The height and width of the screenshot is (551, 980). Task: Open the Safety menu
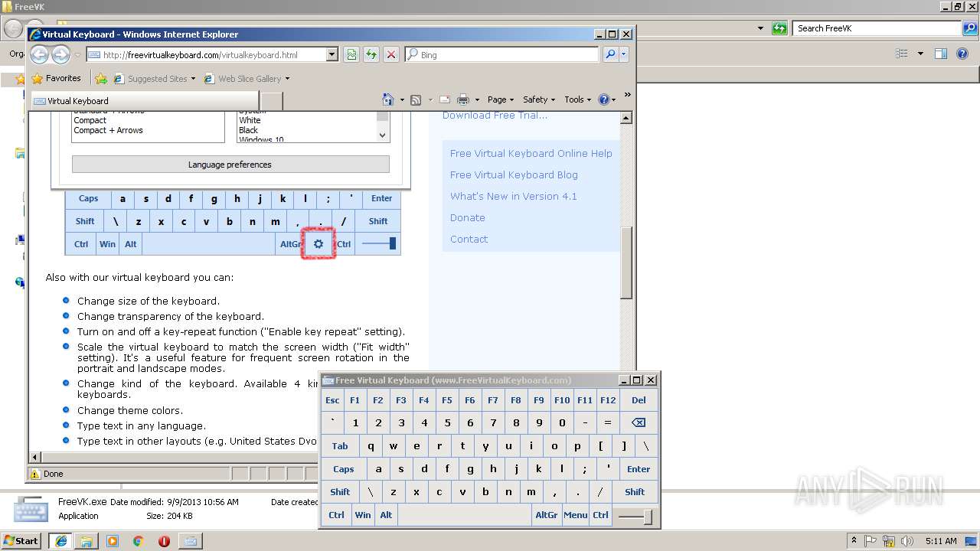(539, 99)
